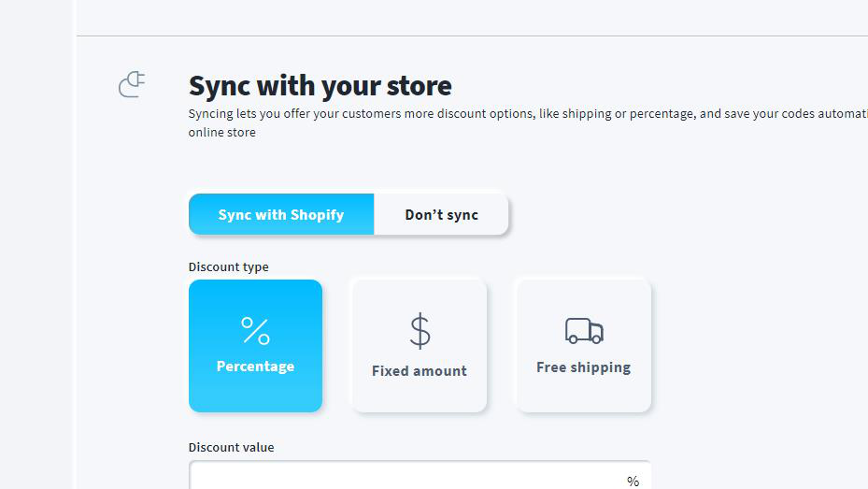Select the percent symbol icon in Percentage card
The width and height of the screenshot is (868, 489).
pyautogui.click(x=255, y=331)
